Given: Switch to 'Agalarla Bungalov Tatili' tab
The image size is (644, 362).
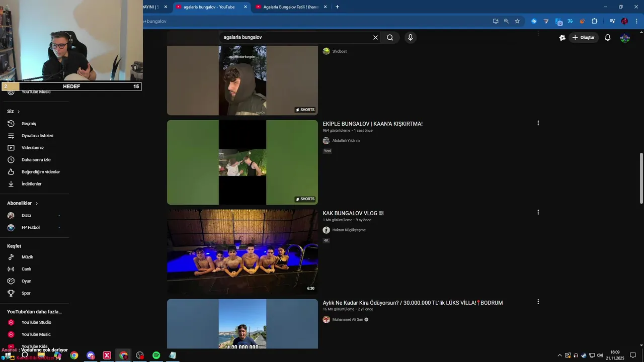Looking at the screenshot, I should [x=290, y=7].
